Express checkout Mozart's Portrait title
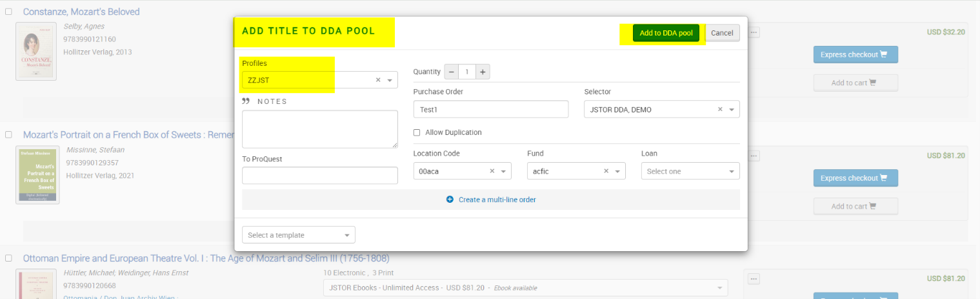The width and height of the screenshot is (980, 299). pos(855,178)
